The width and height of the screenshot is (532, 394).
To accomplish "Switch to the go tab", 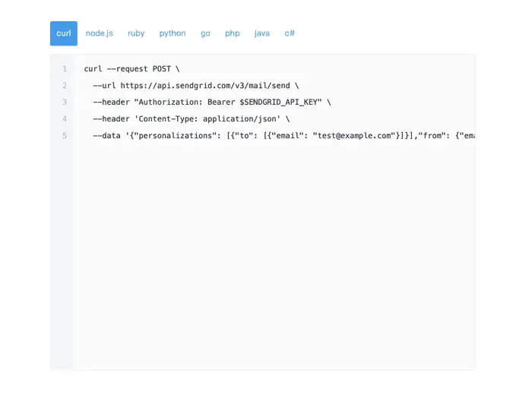I will (205, 33).
